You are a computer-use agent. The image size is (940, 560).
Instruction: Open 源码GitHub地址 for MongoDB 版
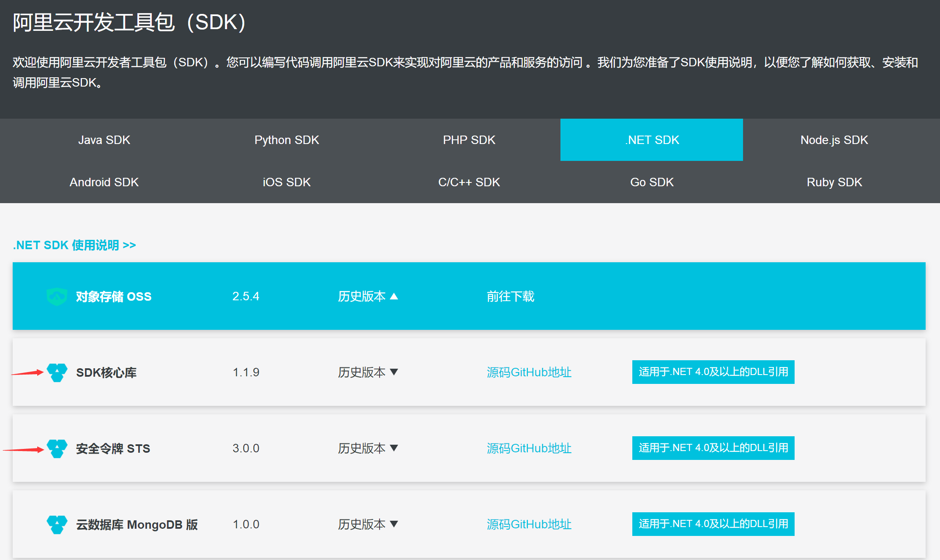click(529, 524)
